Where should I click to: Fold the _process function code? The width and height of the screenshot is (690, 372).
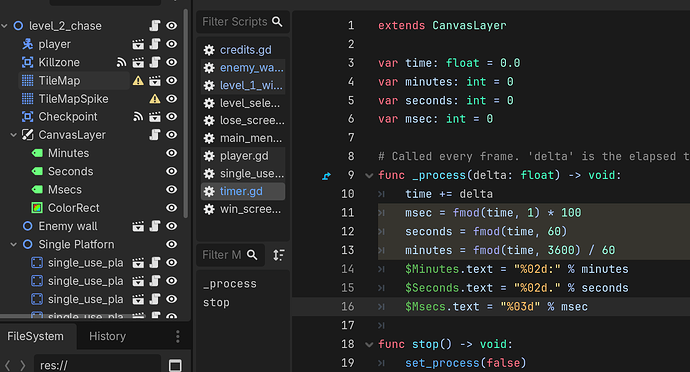pyautogui.click(x=369, y=176)
